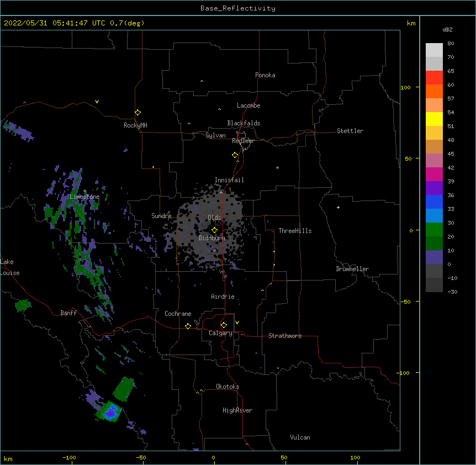
Task: Select the yellow diamond marker below Cochrane
Action: coord(188,326)
